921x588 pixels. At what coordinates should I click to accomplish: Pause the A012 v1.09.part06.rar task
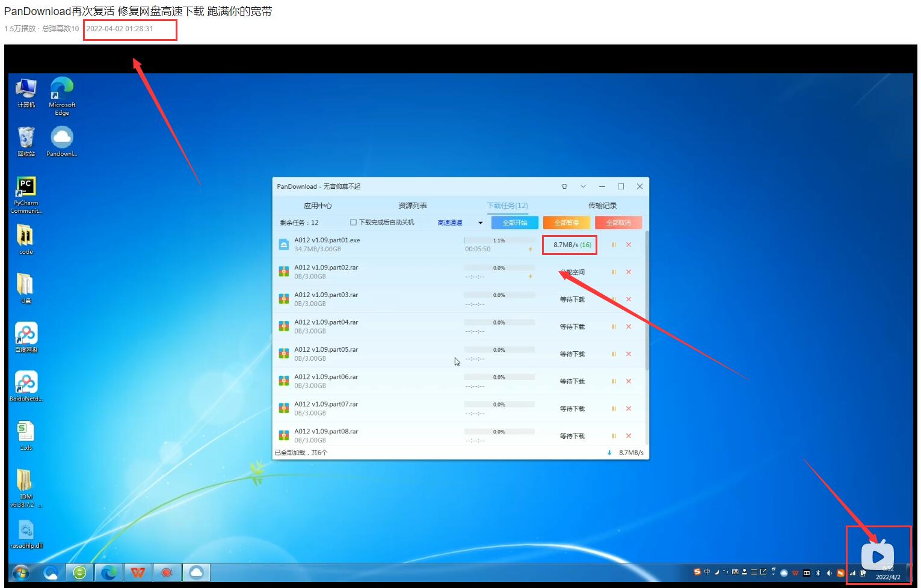(x=614, y=381)
